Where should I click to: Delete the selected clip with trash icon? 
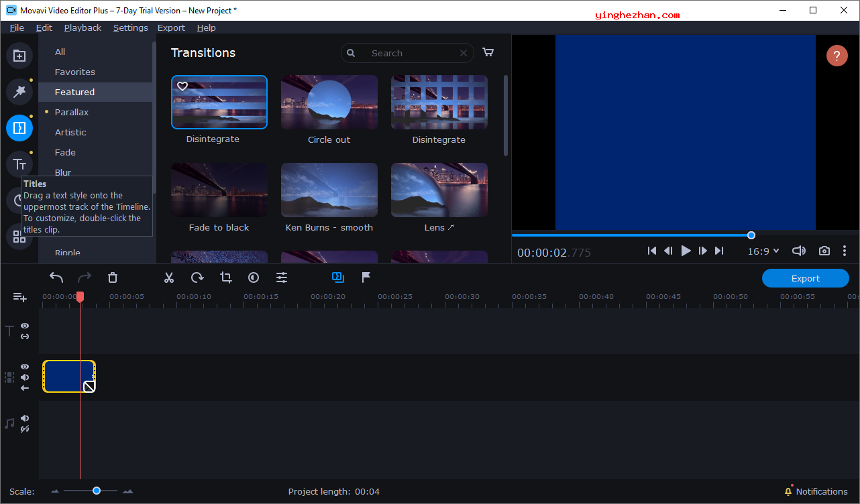coord(113,277)
